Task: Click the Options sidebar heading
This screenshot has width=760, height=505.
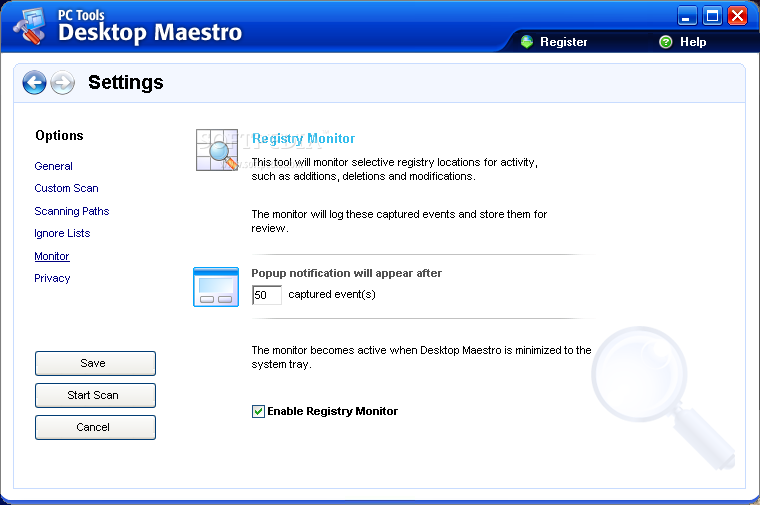Action: click(59, 136)
